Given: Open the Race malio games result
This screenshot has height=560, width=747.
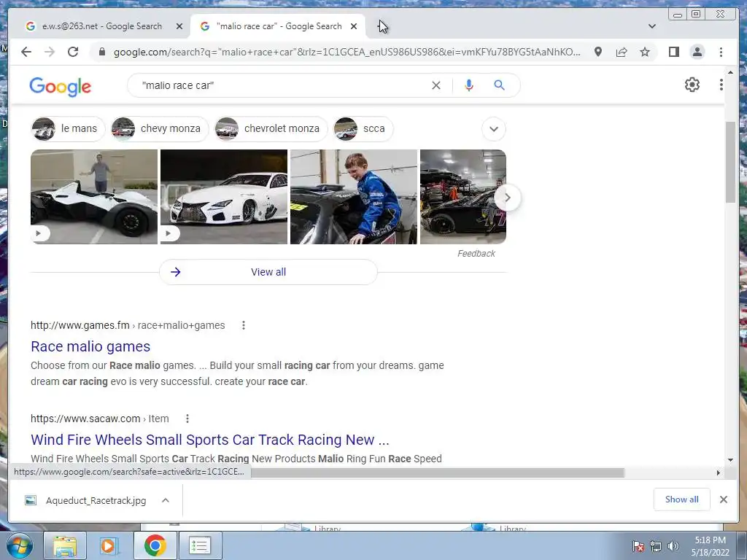Looking at the screenshot, I should [90, 346].
